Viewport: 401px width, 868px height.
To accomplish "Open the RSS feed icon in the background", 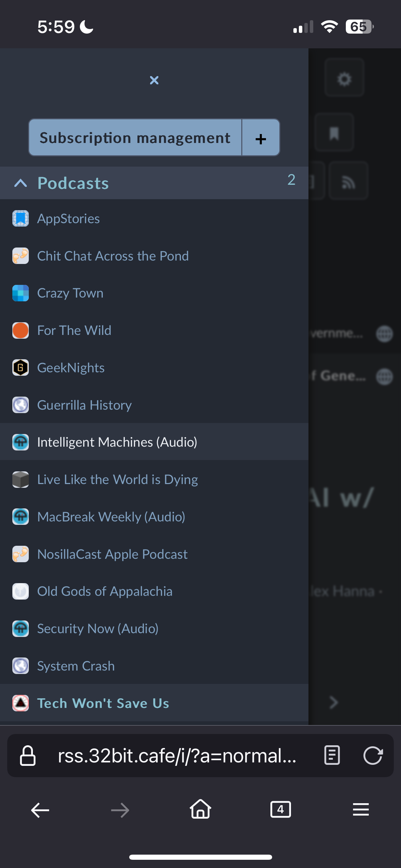I will point(349,180).
